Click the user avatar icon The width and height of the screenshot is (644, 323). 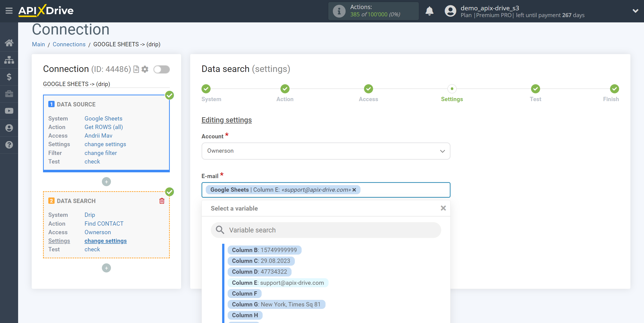450,11
